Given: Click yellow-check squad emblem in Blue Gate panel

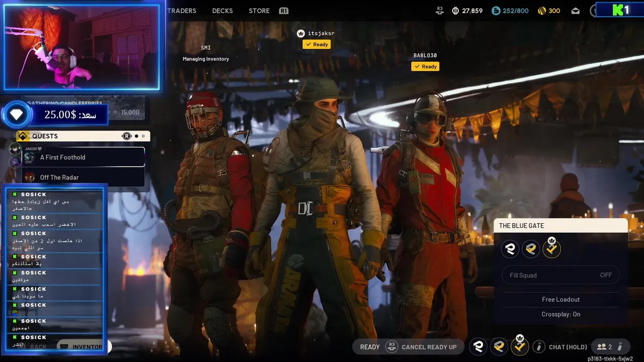Looking at the screenshot, I should coord(531,248).
